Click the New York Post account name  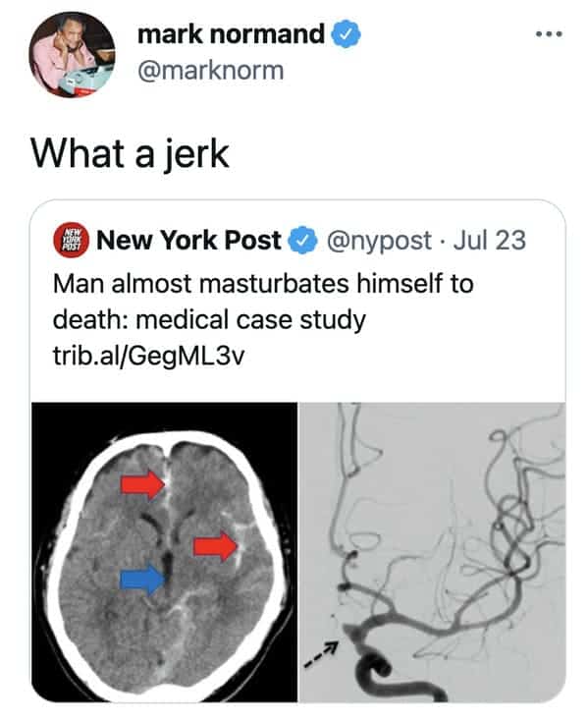(188, 241)
